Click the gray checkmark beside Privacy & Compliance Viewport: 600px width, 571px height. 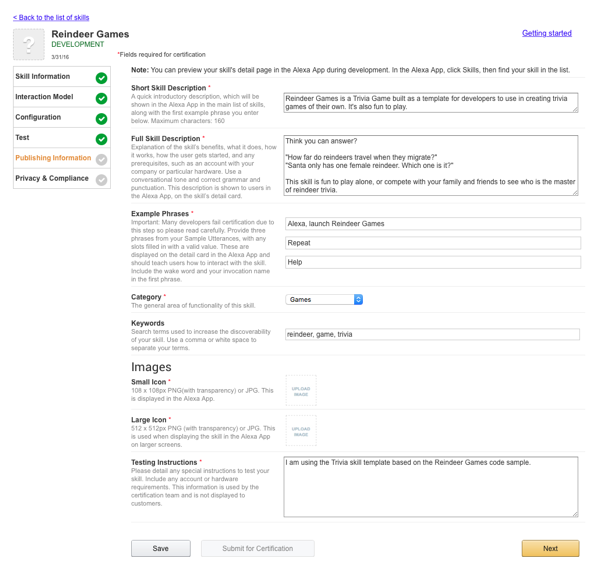tap(101, 179)
